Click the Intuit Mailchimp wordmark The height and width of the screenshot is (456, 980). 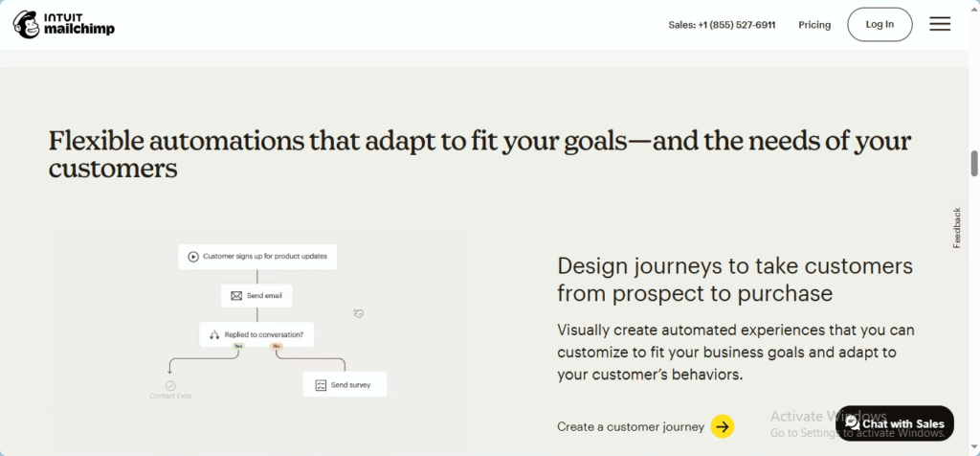[78, 24]
